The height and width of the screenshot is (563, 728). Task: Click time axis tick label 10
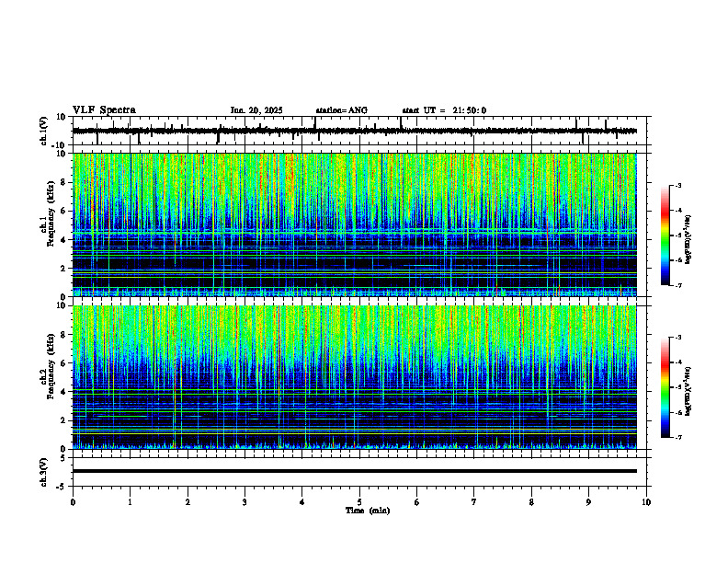pyautogui.click(x=646, y=502)
